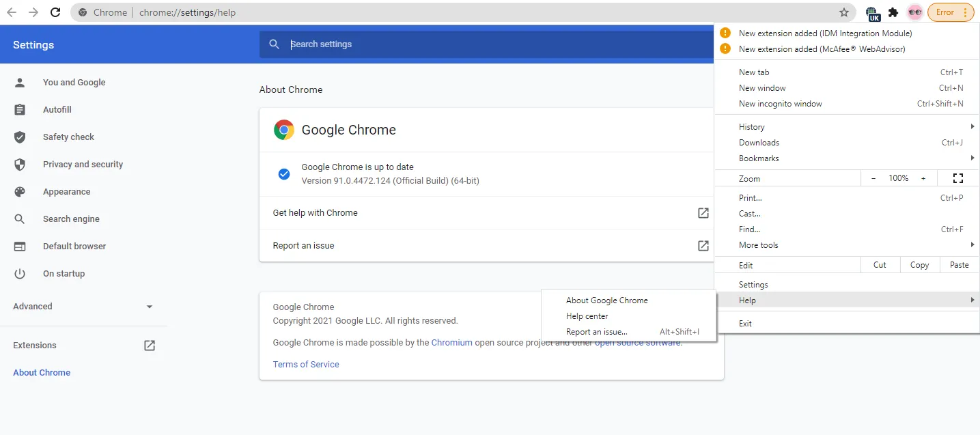
Task: Bookmark this page with the star icon
Action: tap(844, 12)
